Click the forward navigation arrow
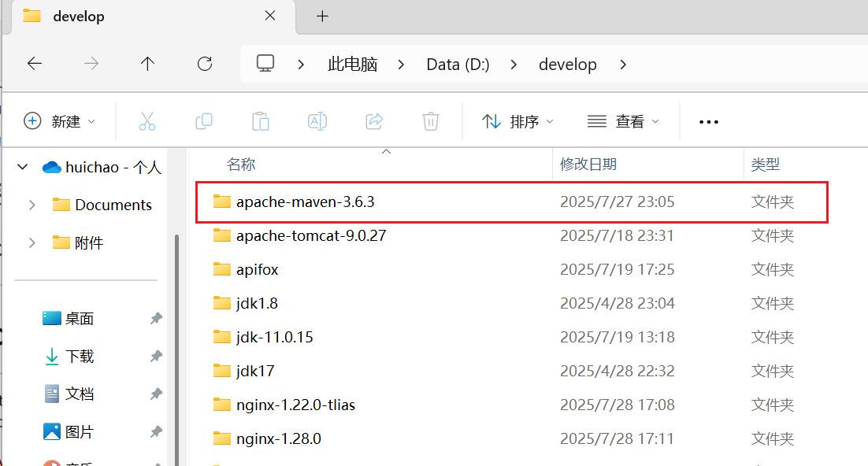 [91, 64]
